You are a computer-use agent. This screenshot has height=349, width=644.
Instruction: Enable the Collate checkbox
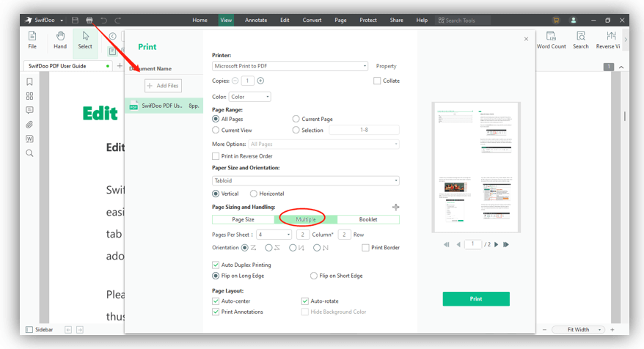[377, 81]
